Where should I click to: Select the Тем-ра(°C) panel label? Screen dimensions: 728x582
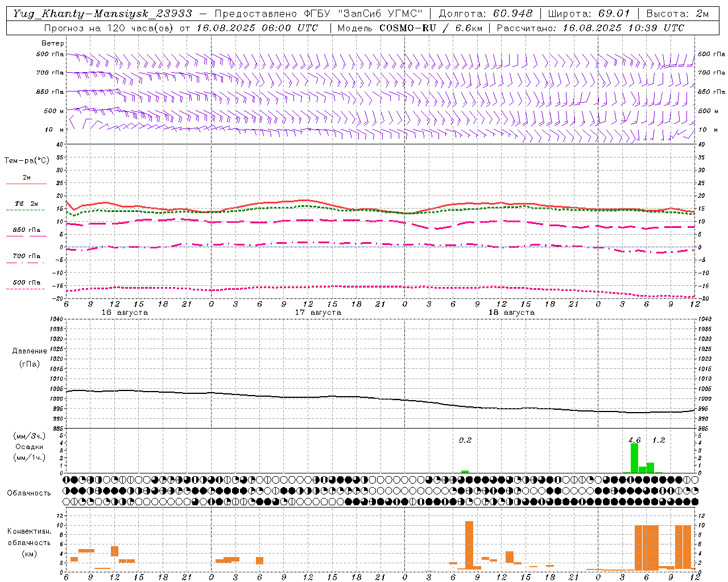coord(27,160)
